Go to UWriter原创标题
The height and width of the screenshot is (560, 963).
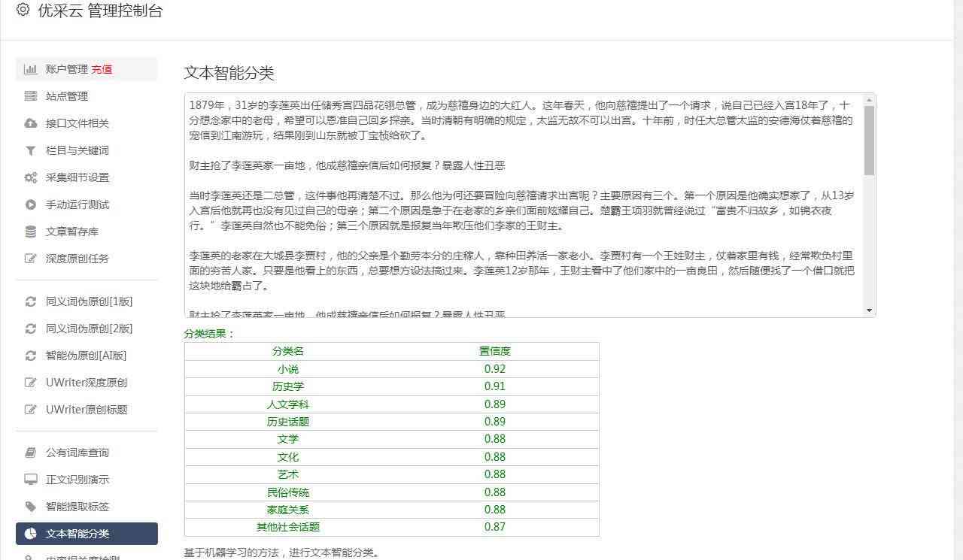click(87, 410)
